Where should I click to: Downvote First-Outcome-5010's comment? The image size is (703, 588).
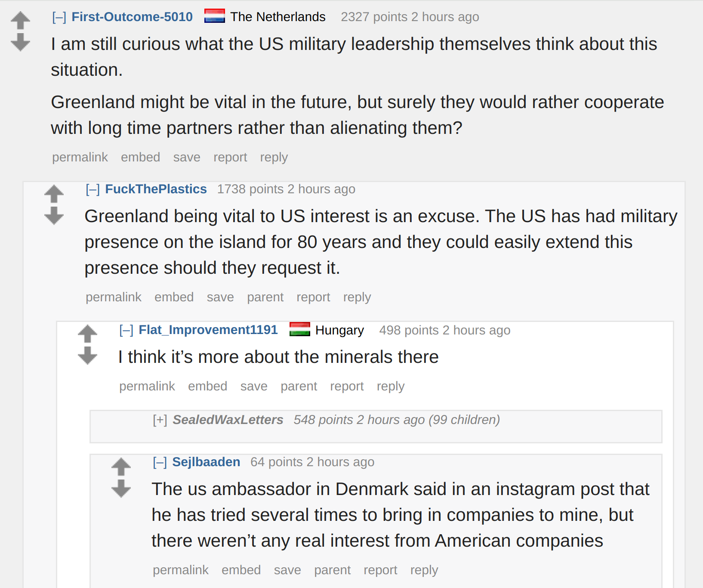[x=20, y=42]
